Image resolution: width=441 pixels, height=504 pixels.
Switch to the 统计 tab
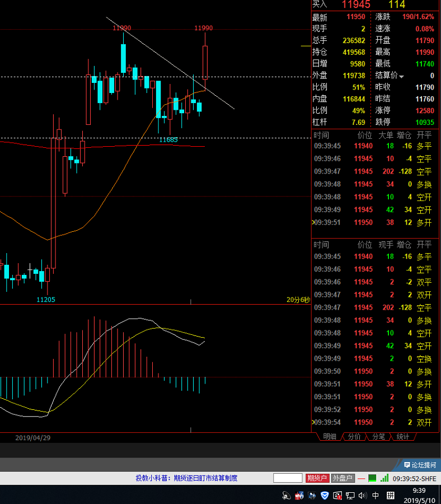coord(402,437)
